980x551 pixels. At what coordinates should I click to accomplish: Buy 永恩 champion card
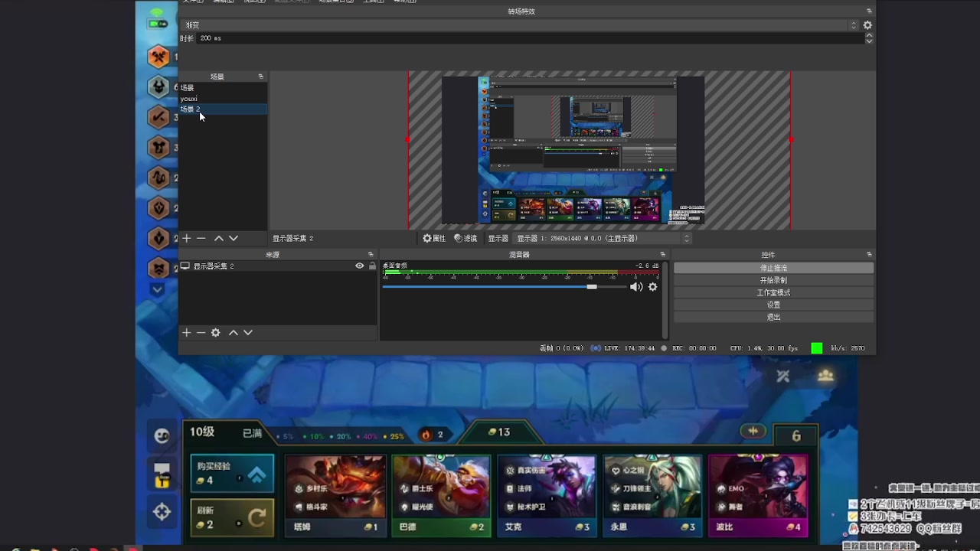pyautogui.click(x=652, y=495)
